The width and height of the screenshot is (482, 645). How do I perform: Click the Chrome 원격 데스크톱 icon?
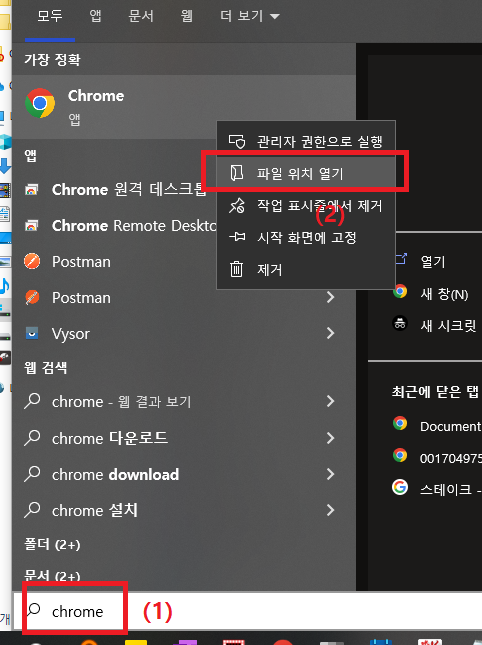(32, 190)
